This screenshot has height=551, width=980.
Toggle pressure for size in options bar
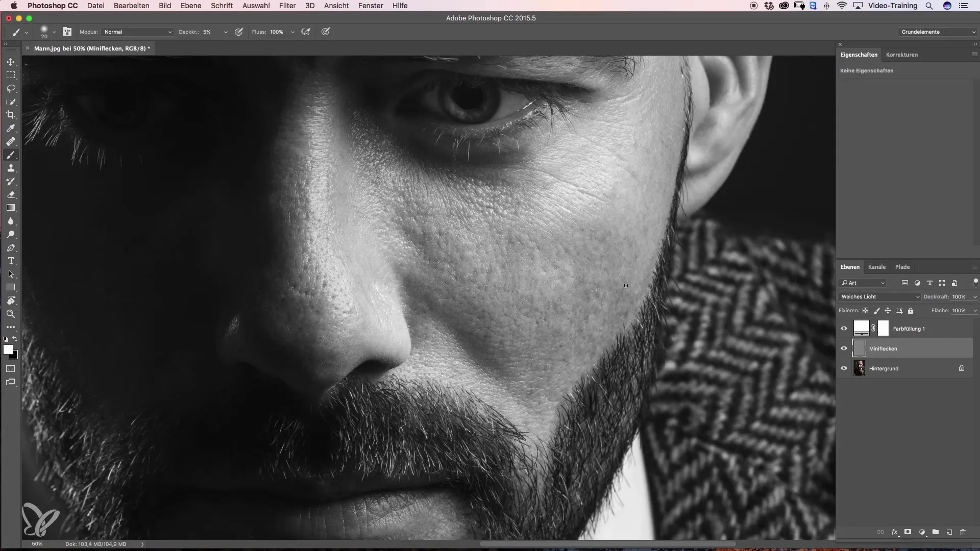point(325,32)
